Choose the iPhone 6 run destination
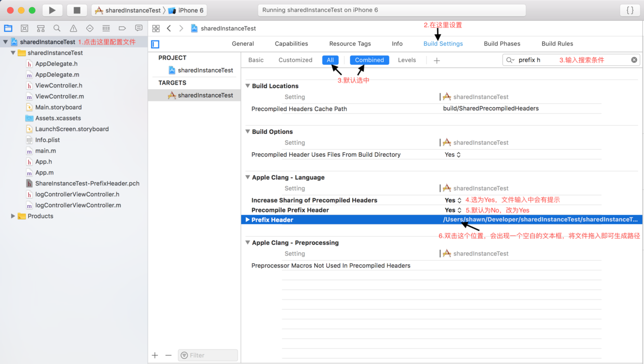This screenshot has height=364, width=644. click(186, 10)
